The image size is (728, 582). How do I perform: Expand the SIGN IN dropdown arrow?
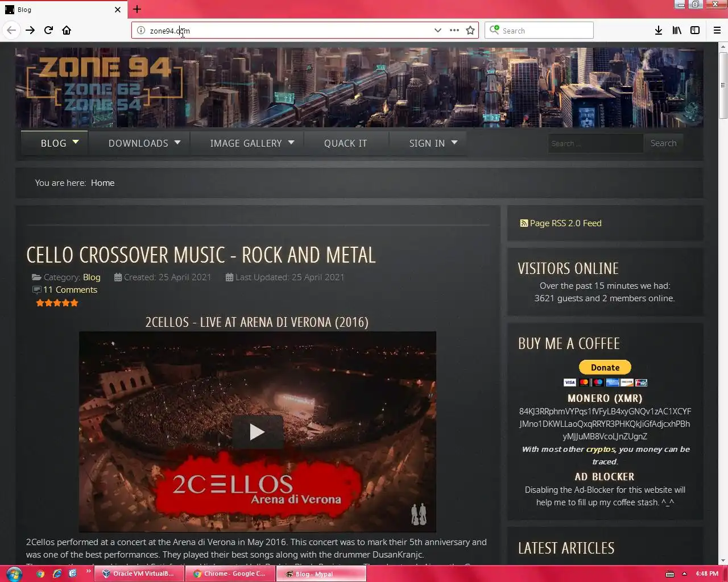coord(454,142)
